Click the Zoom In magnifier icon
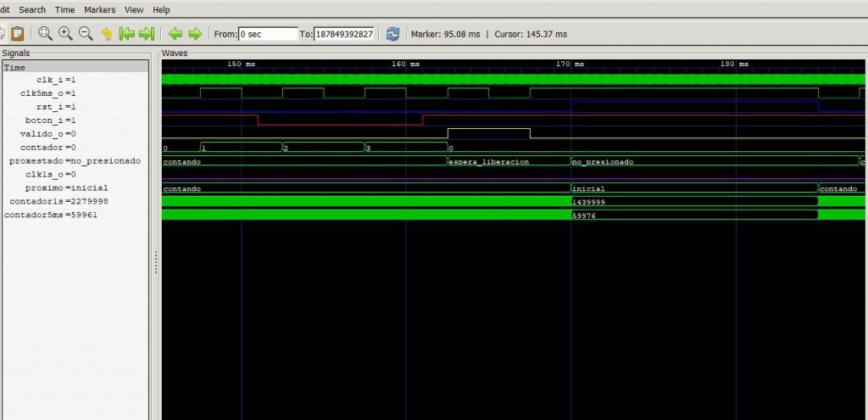This screenshot has height=420, width=868. [65, 34]
